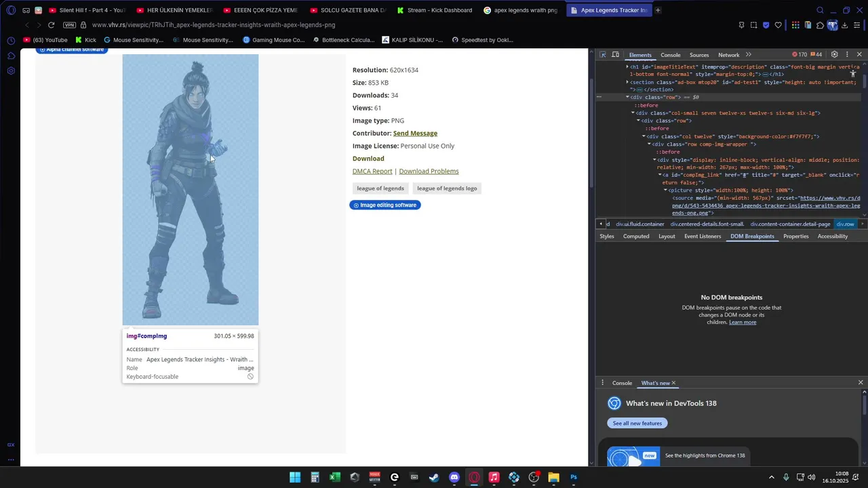Click the pin icon in address bar
The height and width of the screenshot is (488, 868).
(741, 25)
